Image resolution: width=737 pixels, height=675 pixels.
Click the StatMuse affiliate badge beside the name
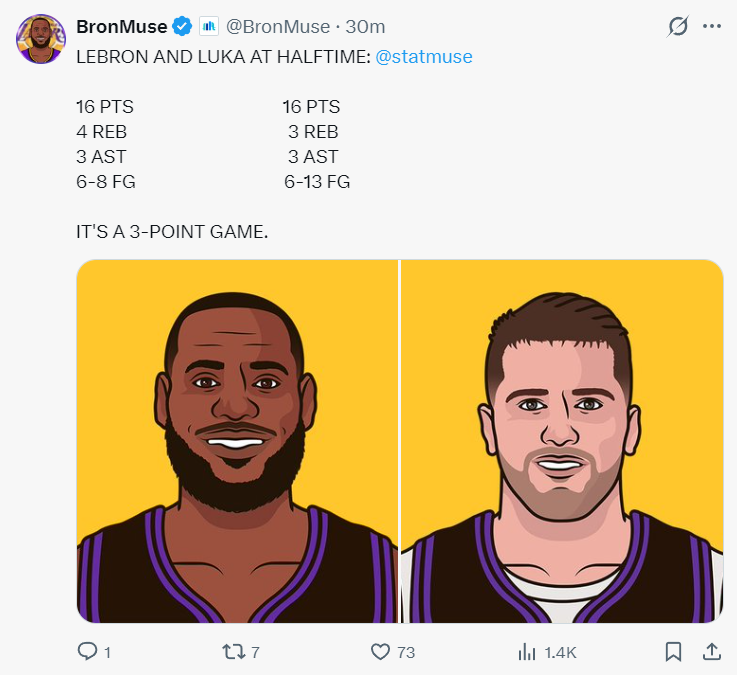209,27
